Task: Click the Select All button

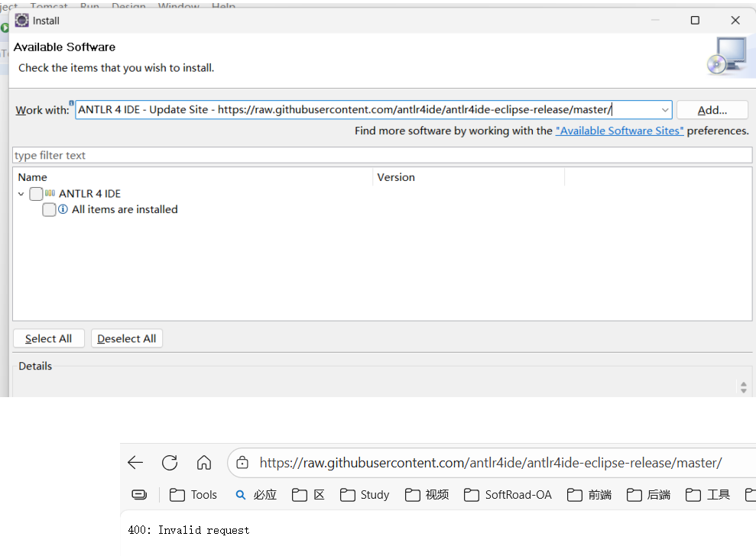Action: pyautogui.click(x=49, y=338)
